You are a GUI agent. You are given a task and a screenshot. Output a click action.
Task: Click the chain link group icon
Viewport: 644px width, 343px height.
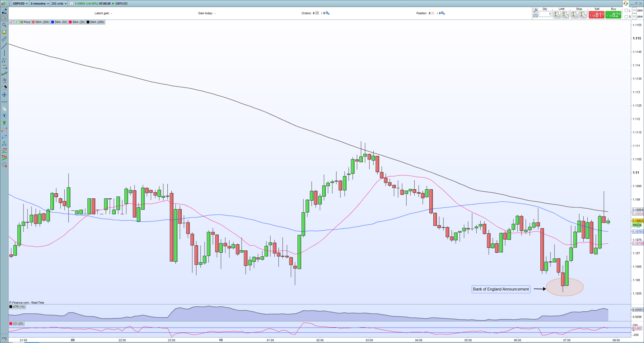[x=9, y=4]
